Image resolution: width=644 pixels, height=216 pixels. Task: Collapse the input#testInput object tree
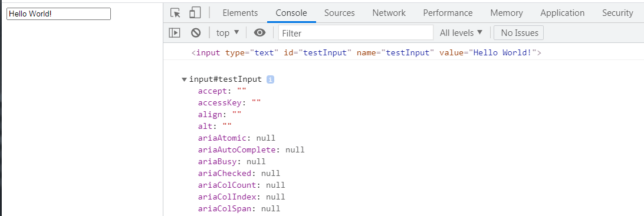point(184,79)
